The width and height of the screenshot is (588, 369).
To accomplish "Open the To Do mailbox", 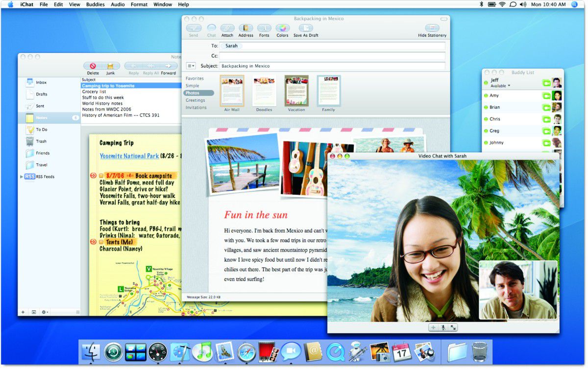I will pos(49,130).
